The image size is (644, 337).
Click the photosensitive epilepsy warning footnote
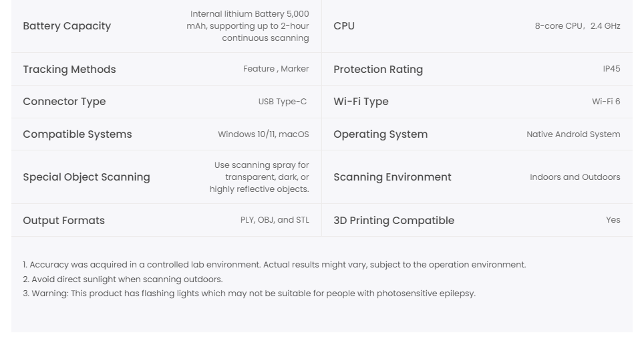pyautogui.click(x=249, y=294)
